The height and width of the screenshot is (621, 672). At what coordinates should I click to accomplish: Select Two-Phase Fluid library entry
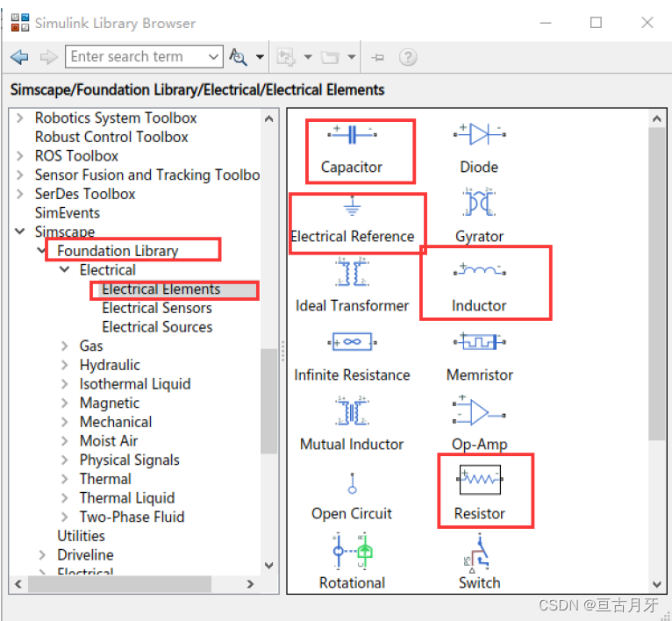pyautogui.click(x=132, y=517)
